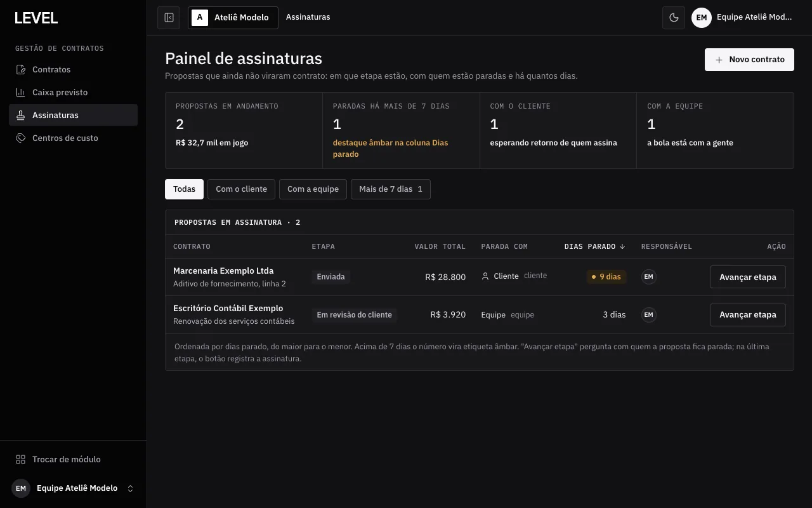
Task: Go to Caixa previsto
Action: 73,92
